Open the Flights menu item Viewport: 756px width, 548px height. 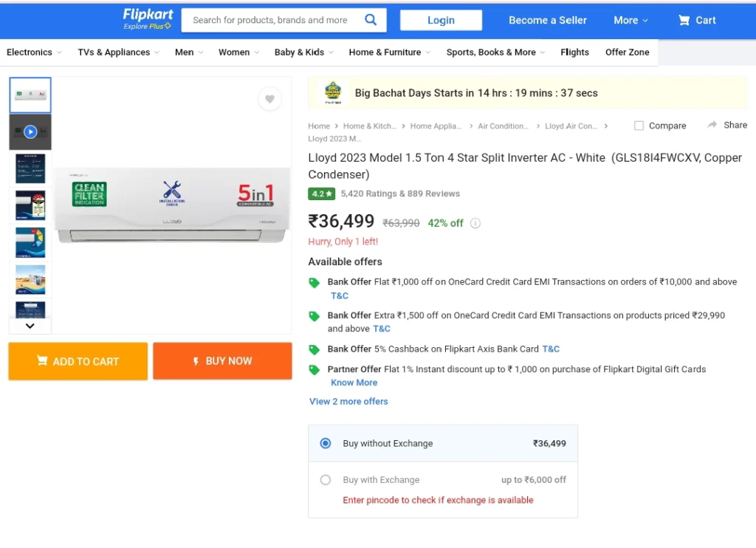(574, 52)
